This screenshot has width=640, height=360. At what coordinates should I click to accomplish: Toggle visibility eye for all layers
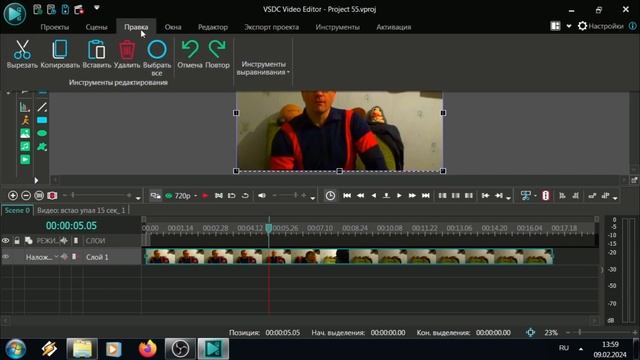point(6,240)
